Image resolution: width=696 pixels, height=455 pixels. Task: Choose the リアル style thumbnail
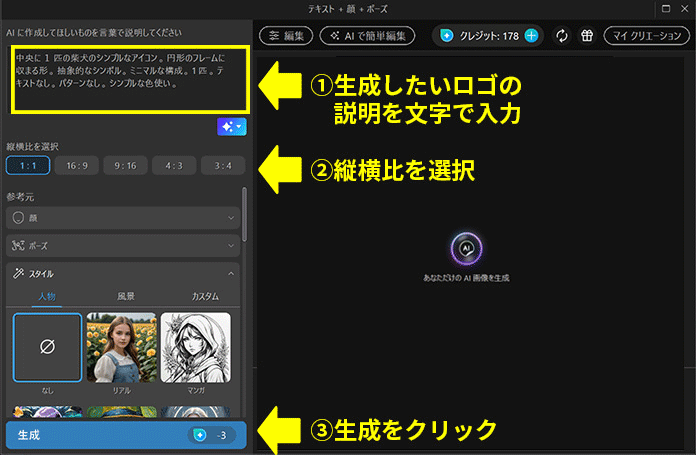pyautogui.click(x=122, y=348)
